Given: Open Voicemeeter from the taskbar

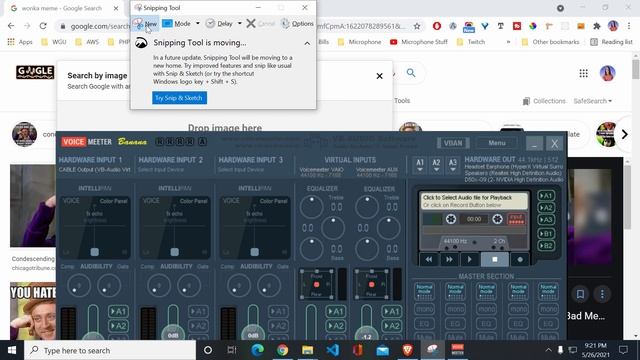Looking at the screenshot, I should [x=458, y=350].
